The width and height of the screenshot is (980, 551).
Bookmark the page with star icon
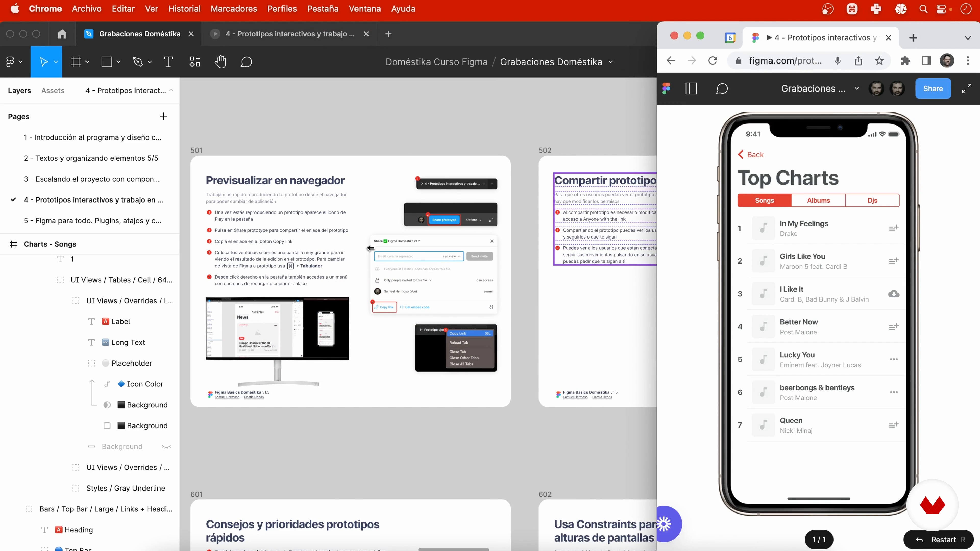879,60
